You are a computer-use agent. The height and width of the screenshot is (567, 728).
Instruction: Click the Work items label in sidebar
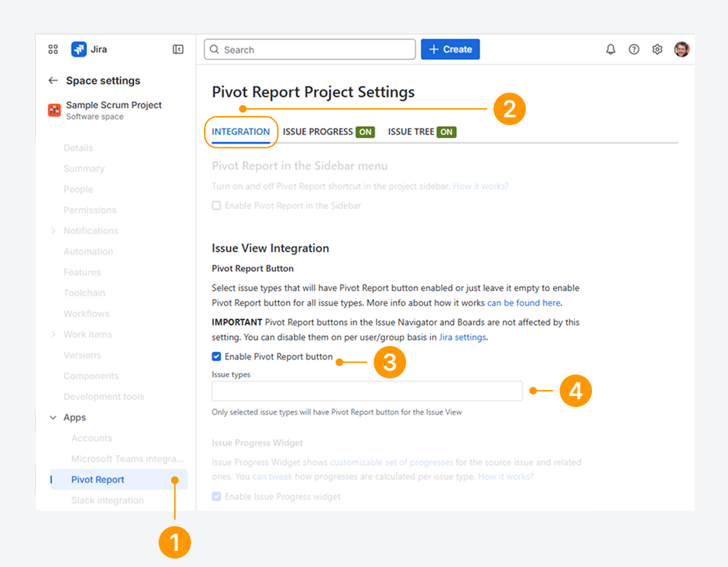coord(87,334)
